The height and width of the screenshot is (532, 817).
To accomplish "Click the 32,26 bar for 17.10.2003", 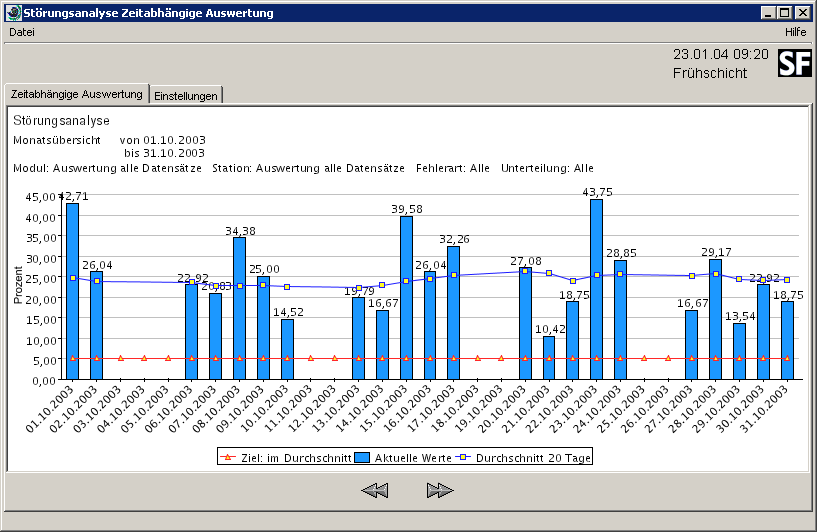I will click(453, 313).
